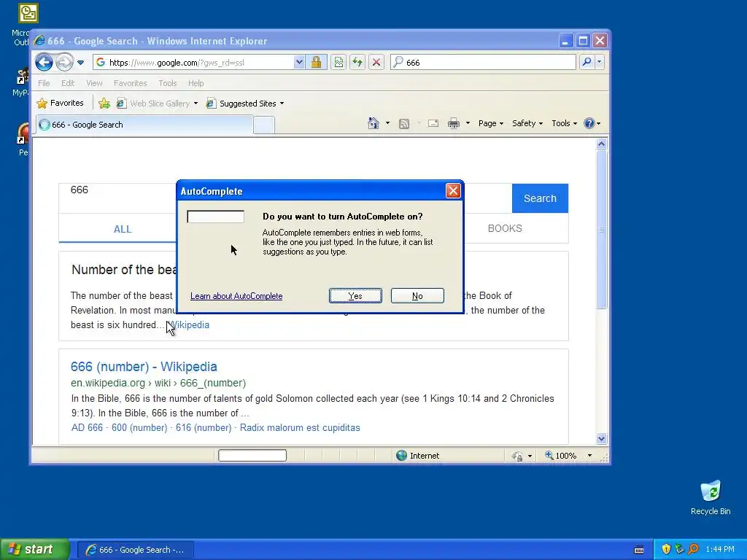Click the Add to Favorites Bar icon
The width and height of the screenshot is (747, 560).
104,104
